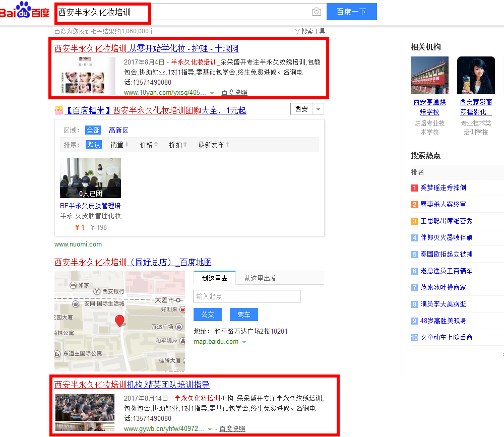Open result 西安半永久化妆培训_从零开始学化妆
This screenshot has height=437, width=504.
147,48
